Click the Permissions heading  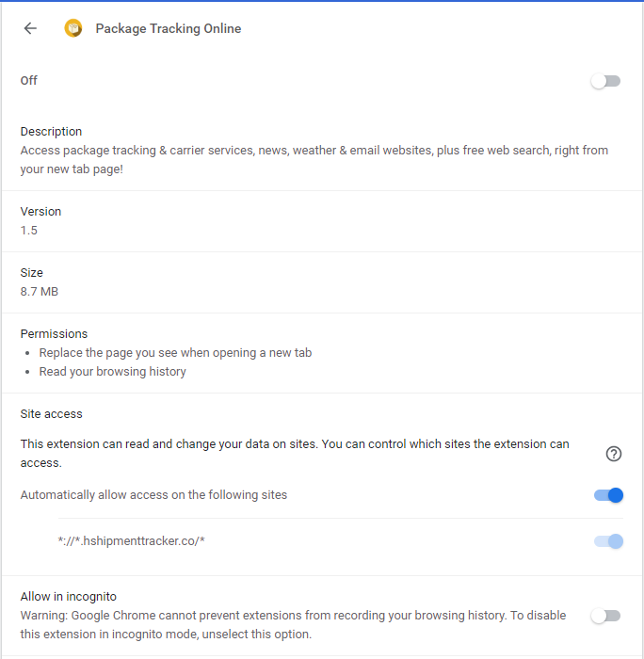(55, 333)
